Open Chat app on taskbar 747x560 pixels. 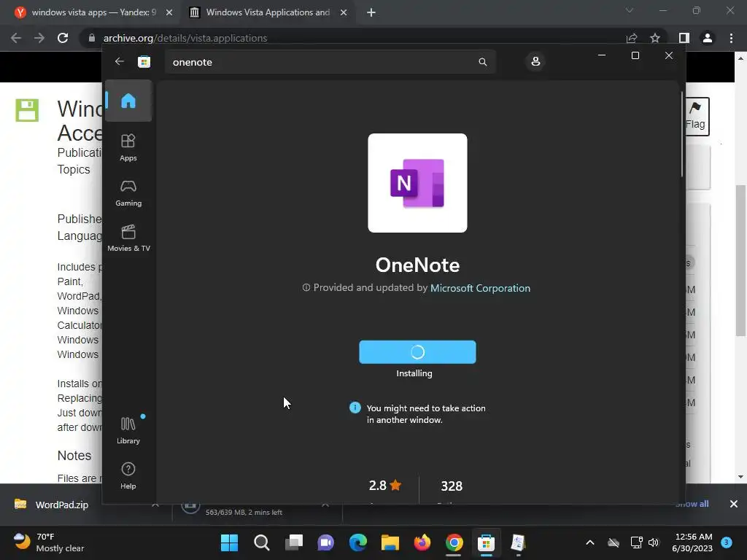[326, 542]
